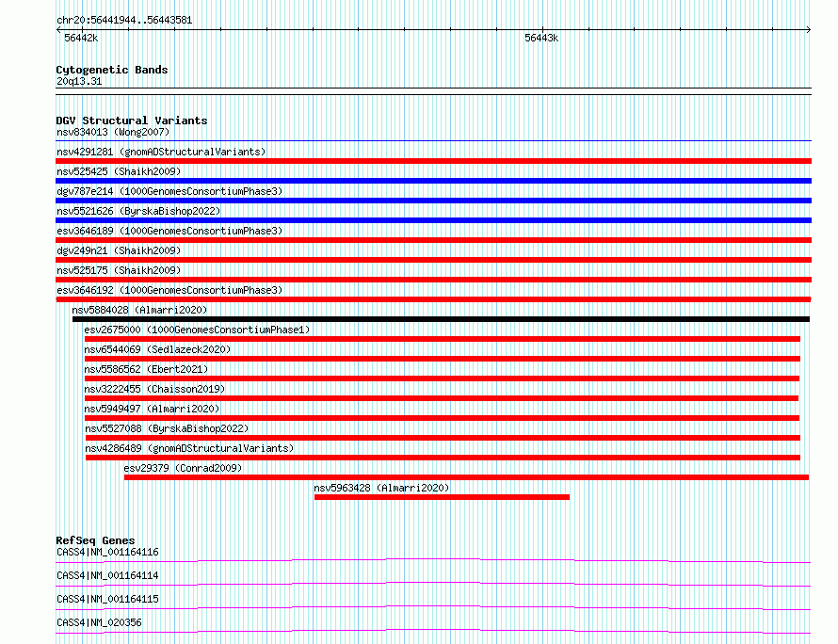
Task: Select the red bar under nsv4286489
Action: (x=443, y=458)
